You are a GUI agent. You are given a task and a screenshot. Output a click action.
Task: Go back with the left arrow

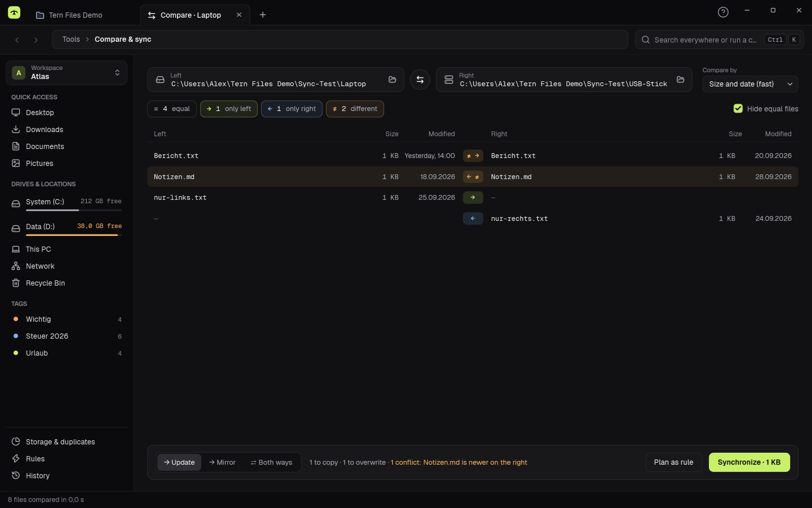pyautogui.click(x=17, y=40)
